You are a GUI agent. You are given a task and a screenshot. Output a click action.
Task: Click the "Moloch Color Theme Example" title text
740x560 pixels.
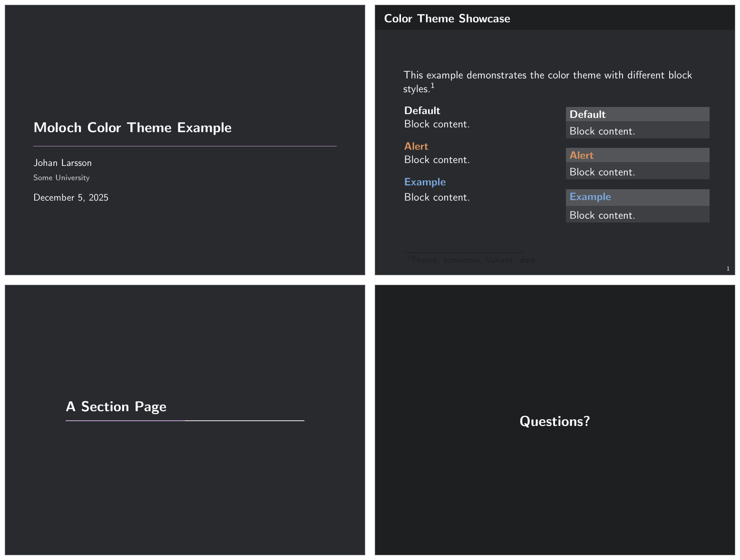[132, 128]
